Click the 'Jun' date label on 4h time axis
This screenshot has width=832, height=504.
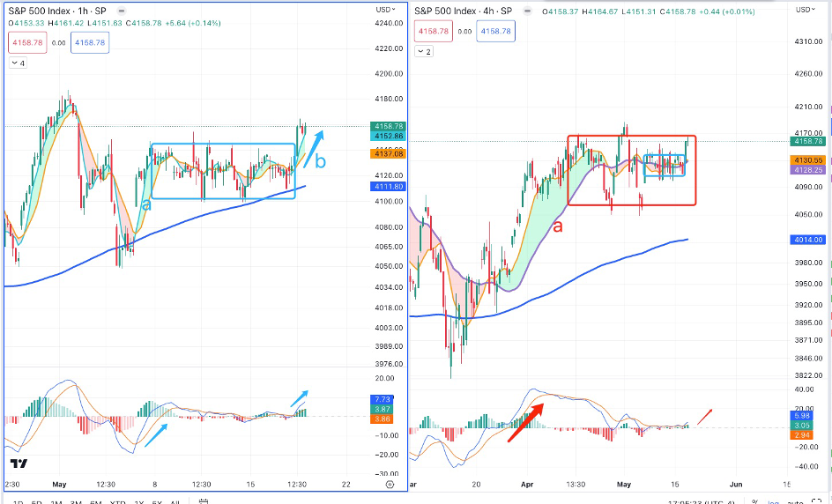[735, 485]
